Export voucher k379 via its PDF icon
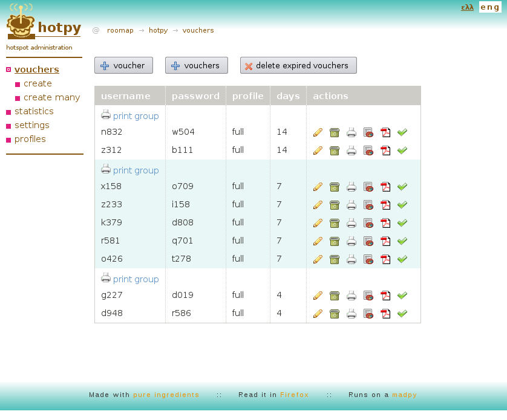This screenshot has width=507, height=420. coord(385,223)
